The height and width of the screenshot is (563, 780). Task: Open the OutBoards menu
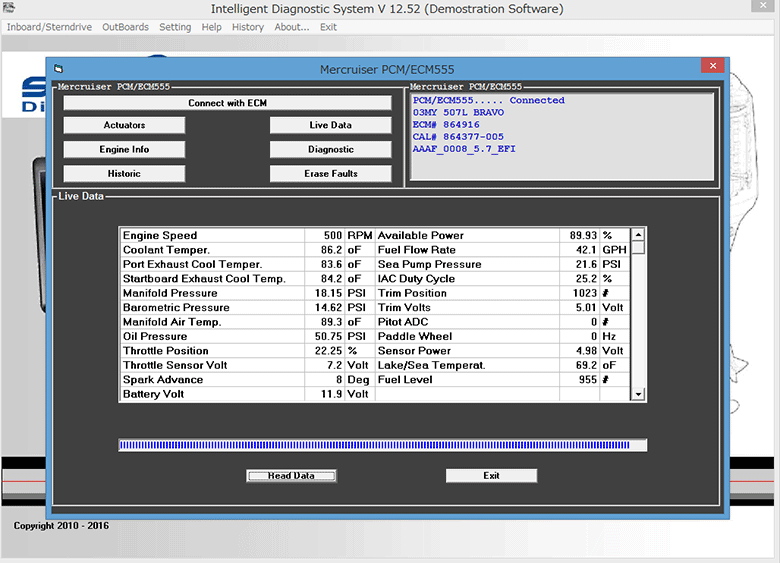coord(125,27)
